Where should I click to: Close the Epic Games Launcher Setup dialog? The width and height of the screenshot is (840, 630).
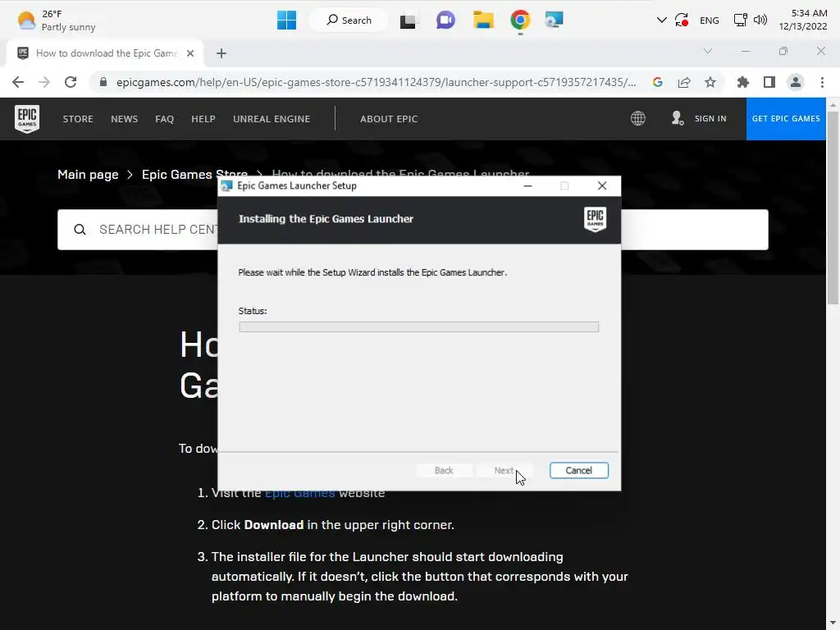(x=602, y=186)
